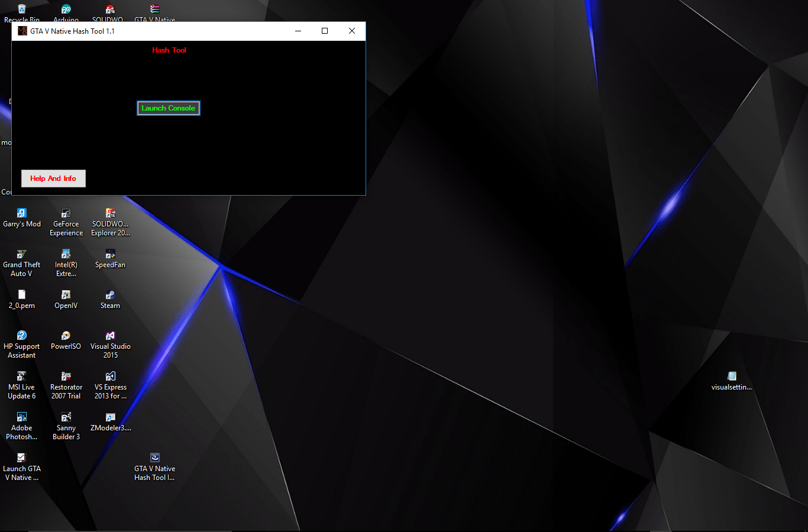Select the 2_0.pem file on desktop
This screenshot has height=532, width=808.
tap(22, 300)
